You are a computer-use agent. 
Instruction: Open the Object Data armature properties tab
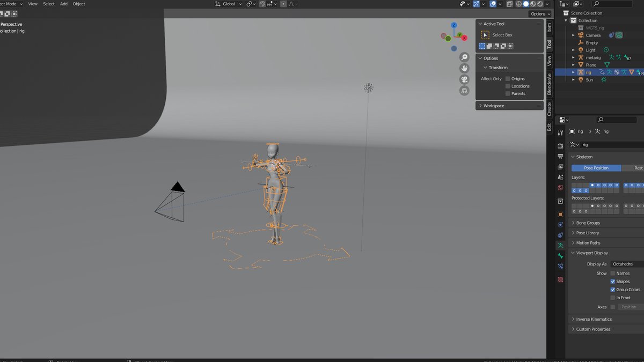tap(560, 246)
